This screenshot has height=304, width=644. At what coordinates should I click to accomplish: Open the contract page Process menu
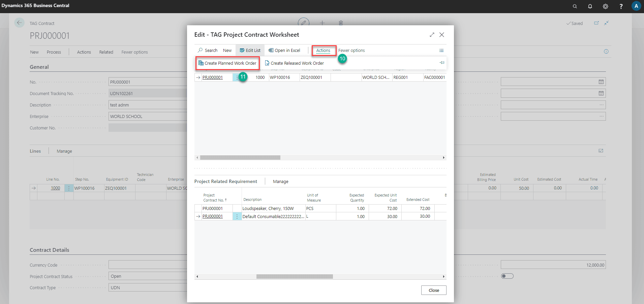click(54, 52)
